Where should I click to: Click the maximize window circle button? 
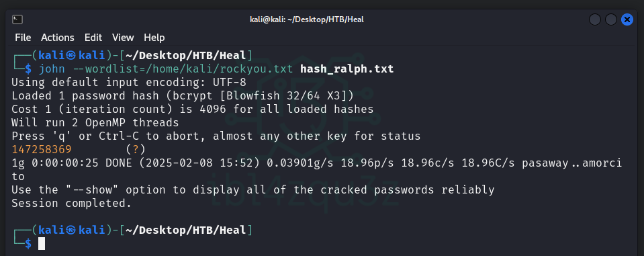[610, 19]
